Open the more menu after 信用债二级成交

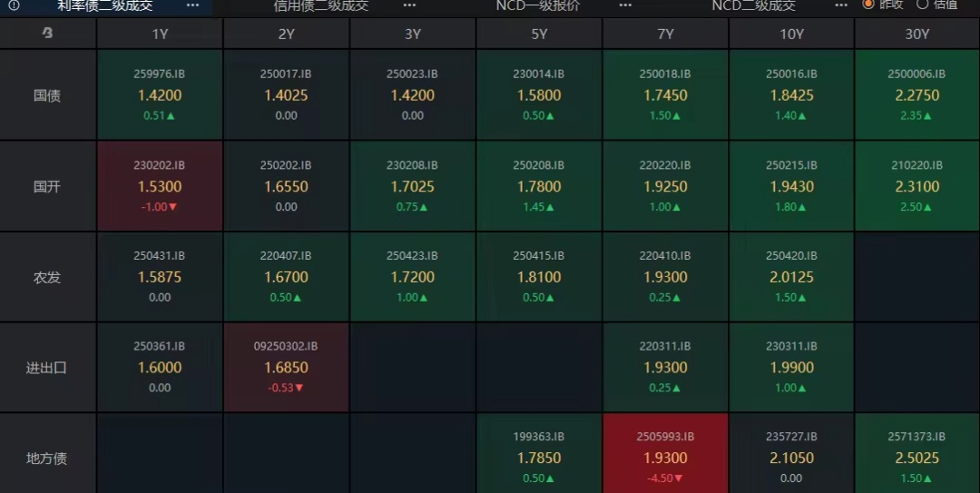point(409,5)
